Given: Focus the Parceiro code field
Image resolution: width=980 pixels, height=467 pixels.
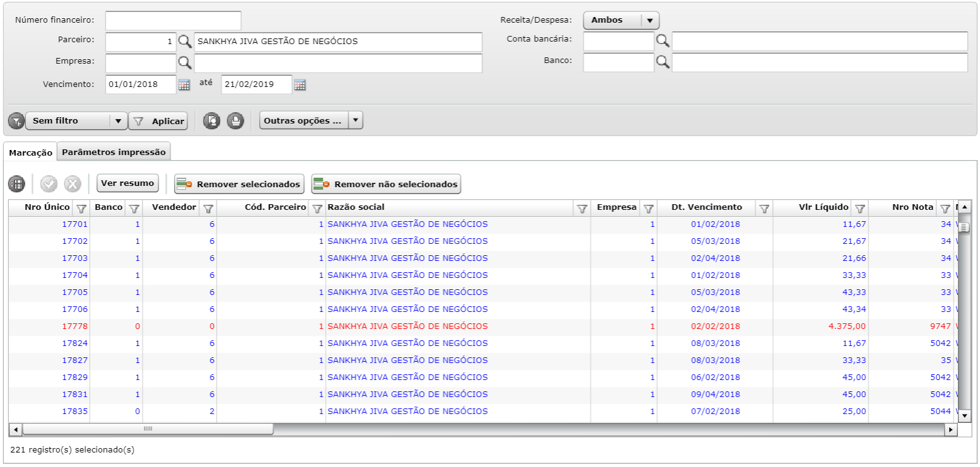Looking at the screenshot, I should pyautogui.click(x=141, y=42).
